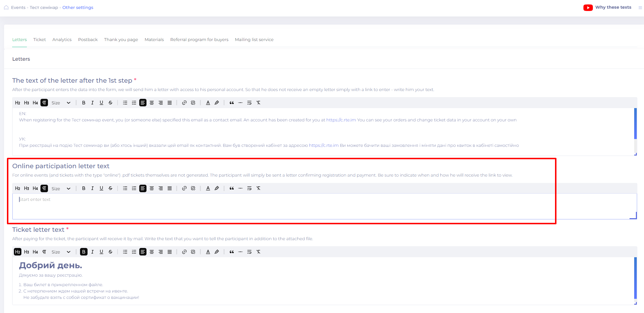Image resolution: width=644 pixels, height=313 pixels.
Task: Open the Size dropdown in online participation toolbar
Action: [x=61, y=188]
